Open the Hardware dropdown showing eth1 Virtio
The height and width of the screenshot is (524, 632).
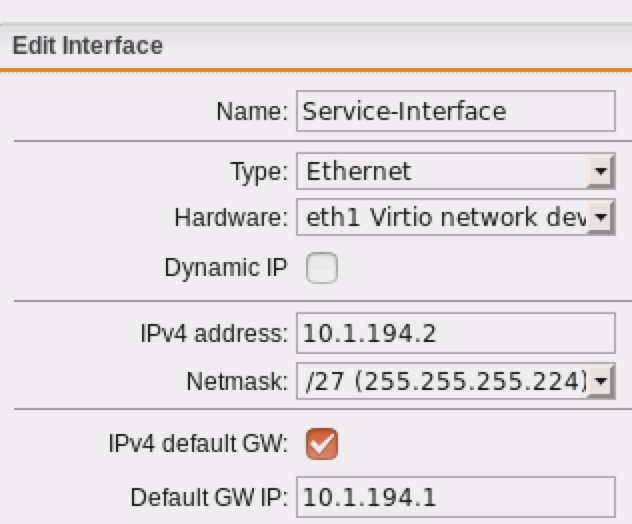(455, 217)
